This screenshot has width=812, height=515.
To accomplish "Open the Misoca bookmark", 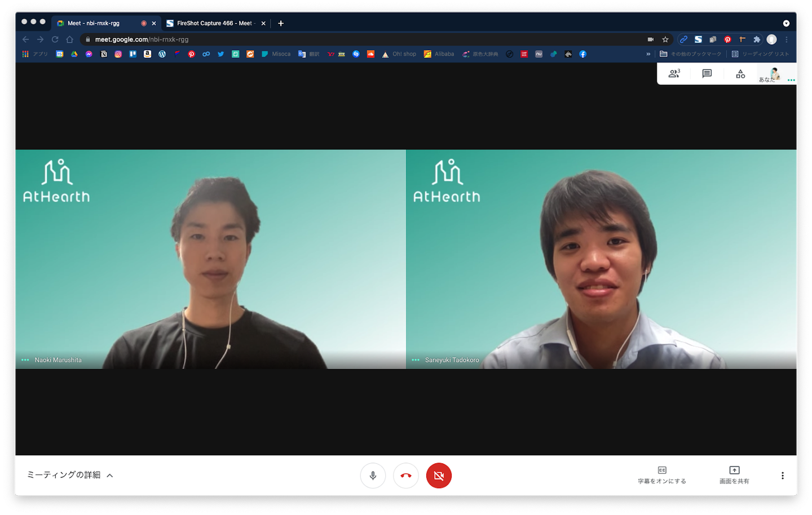I will click(x=276, y=54).
